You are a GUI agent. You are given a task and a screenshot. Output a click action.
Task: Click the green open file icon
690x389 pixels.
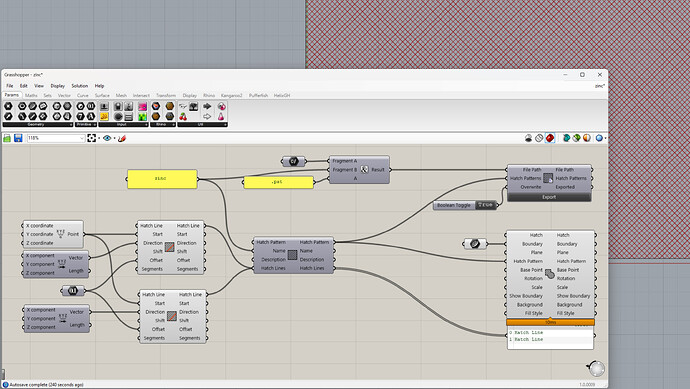[7, 138]
